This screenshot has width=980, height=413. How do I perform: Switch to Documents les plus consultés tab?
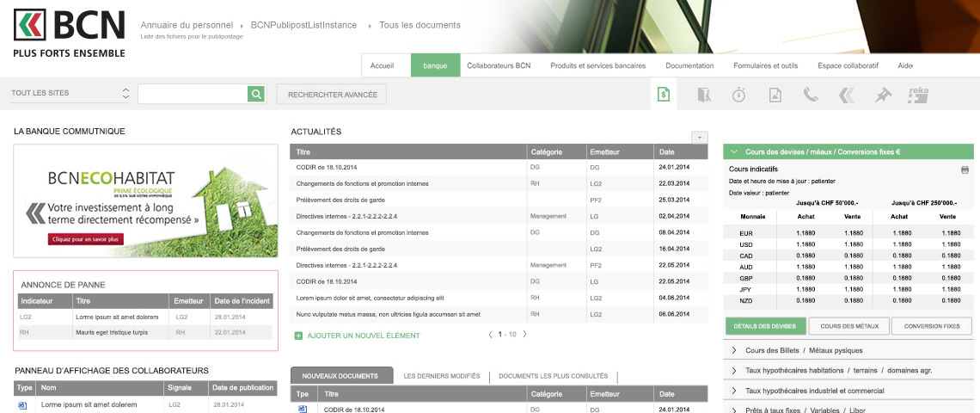click(553, 376)
